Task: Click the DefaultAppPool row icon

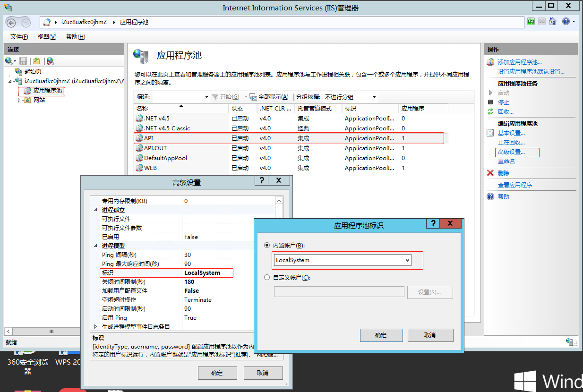Action: click(x=139, y=158)
